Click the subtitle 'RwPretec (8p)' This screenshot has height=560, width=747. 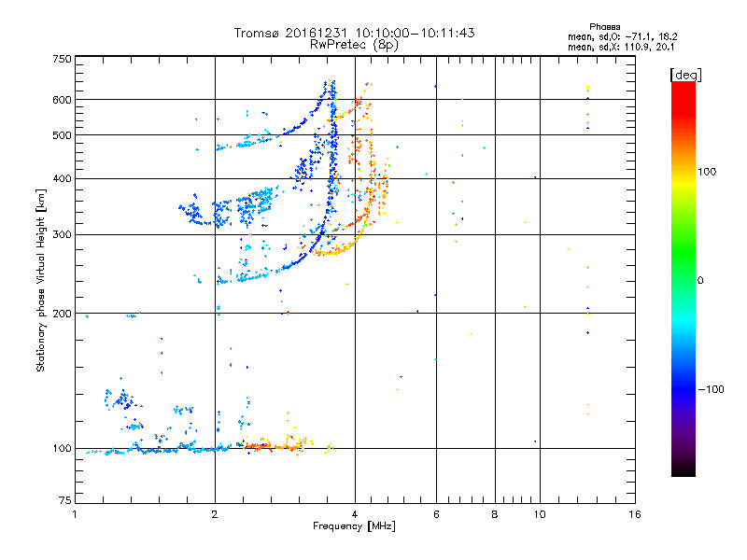coord(354,45)
